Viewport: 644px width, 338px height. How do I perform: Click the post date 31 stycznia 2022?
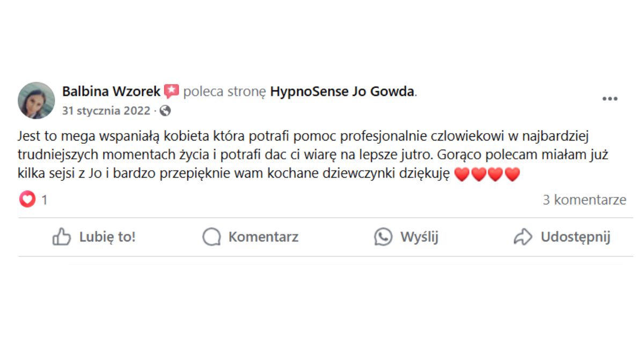click(106, 111)
